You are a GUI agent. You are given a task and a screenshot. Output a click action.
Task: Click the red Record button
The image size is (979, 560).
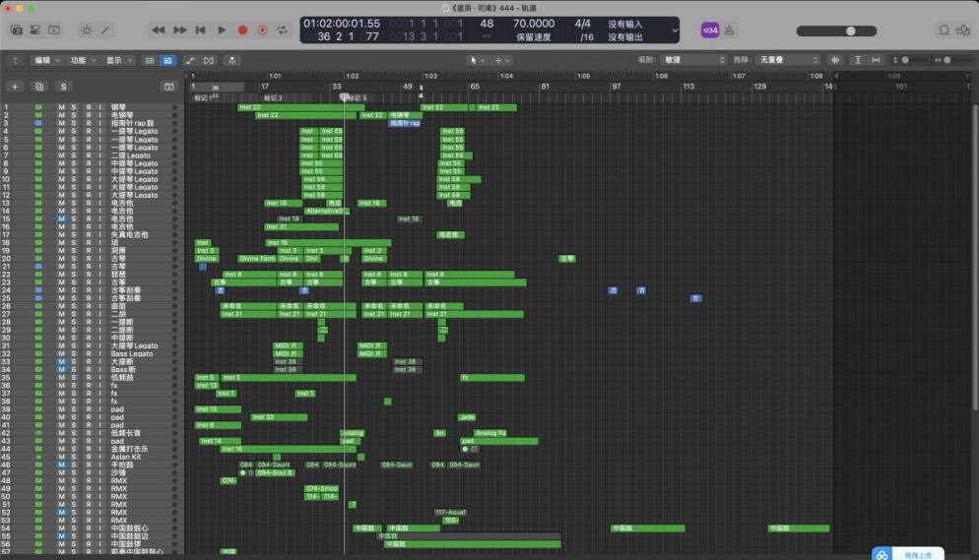point(243,31)
